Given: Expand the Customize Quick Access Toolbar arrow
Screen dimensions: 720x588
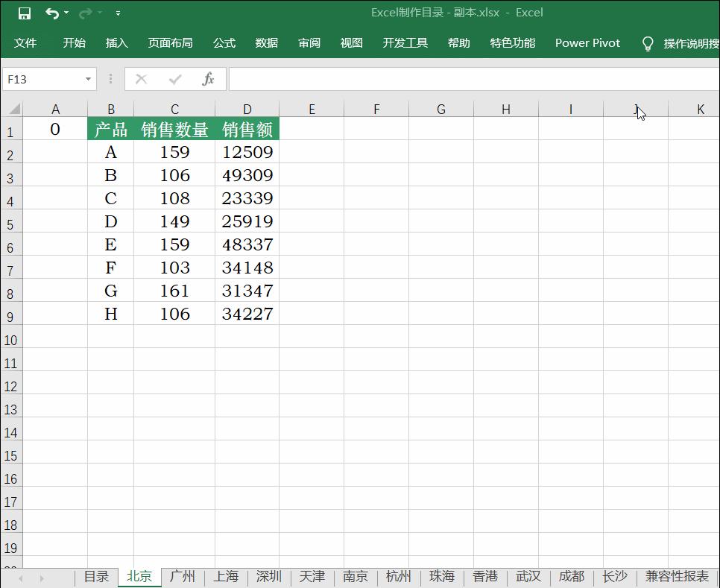Looking at the screenshot, I should click(117, 13).
